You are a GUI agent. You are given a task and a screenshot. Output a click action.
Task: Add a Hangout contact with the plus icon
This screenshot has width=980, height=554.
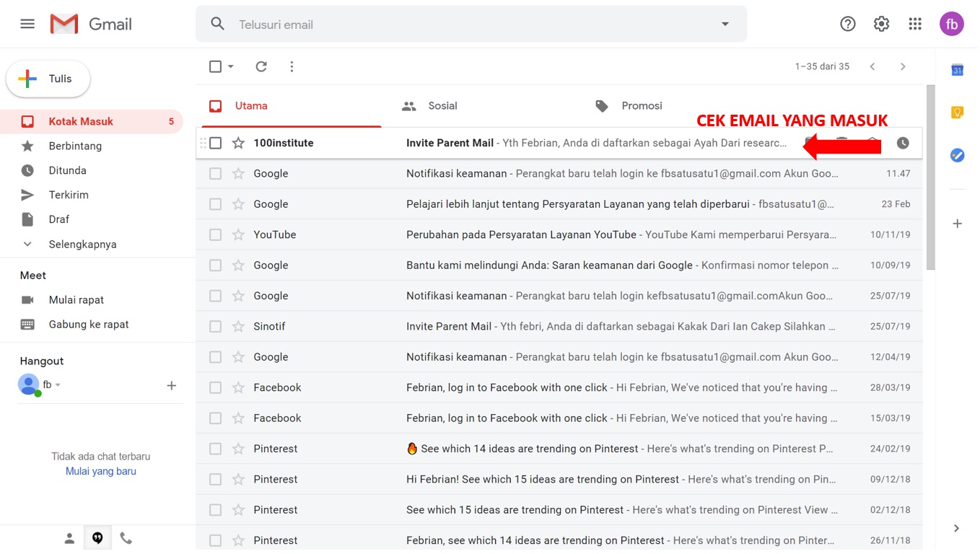[x=171, y=385]
